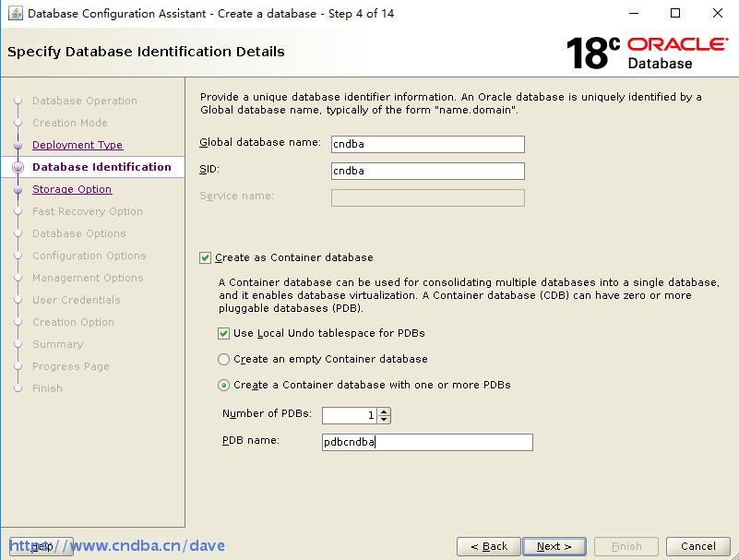Close the Database Configuration Assistant window
The height and width of the screenshot is (560, 739).
pyautogui.click(x=718, y=13)
